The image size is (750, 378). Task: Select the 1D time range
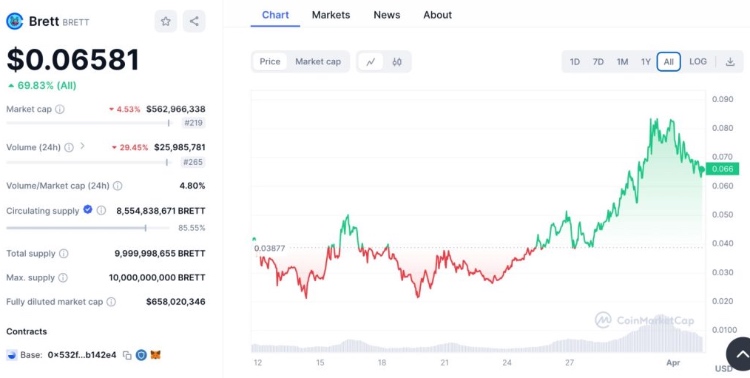pos(574,62)
